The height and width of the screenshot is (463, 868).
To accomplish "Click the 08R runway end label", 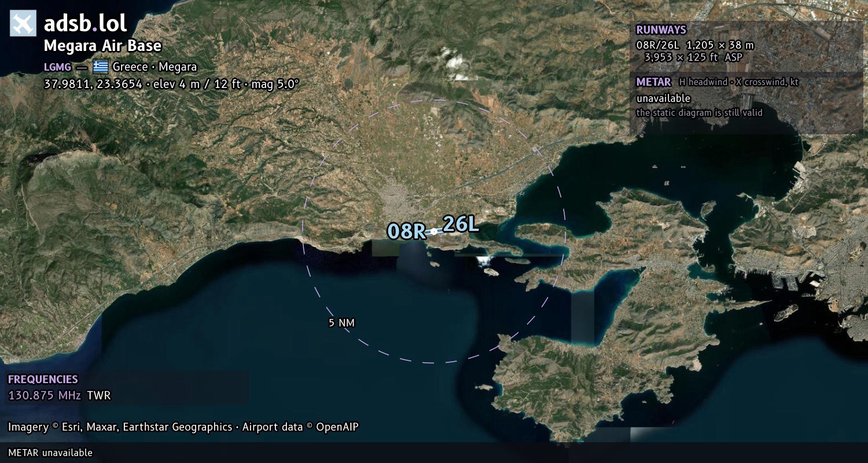I will click(407, 231).
